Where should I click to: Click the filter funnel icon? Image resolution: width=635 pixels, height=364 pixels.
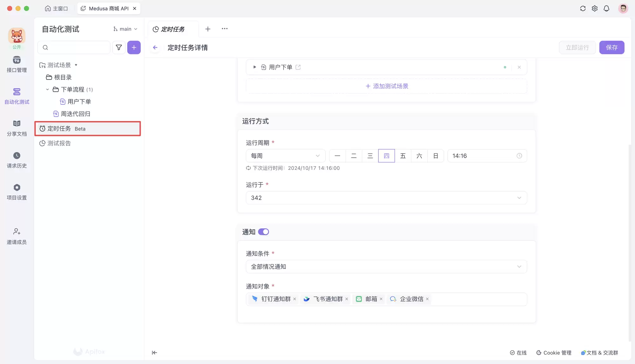(x=119, y=48)
